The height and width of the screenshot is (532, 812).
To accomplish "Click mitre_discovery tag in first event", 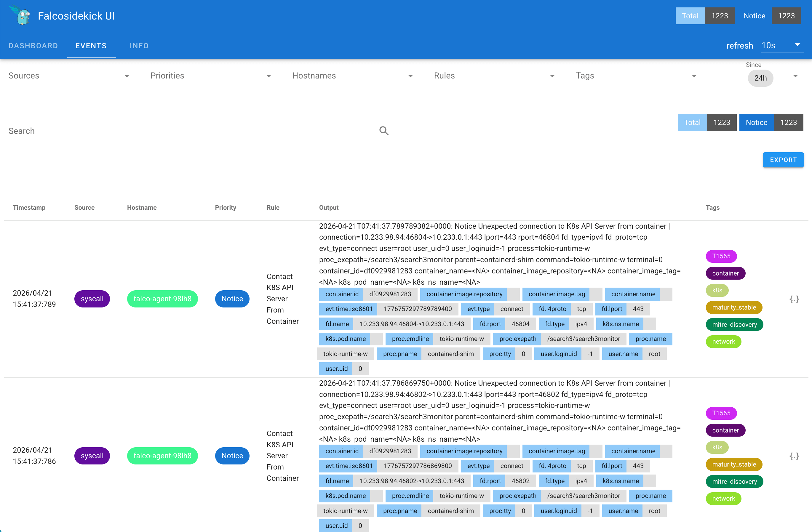I will click(734, 324).
